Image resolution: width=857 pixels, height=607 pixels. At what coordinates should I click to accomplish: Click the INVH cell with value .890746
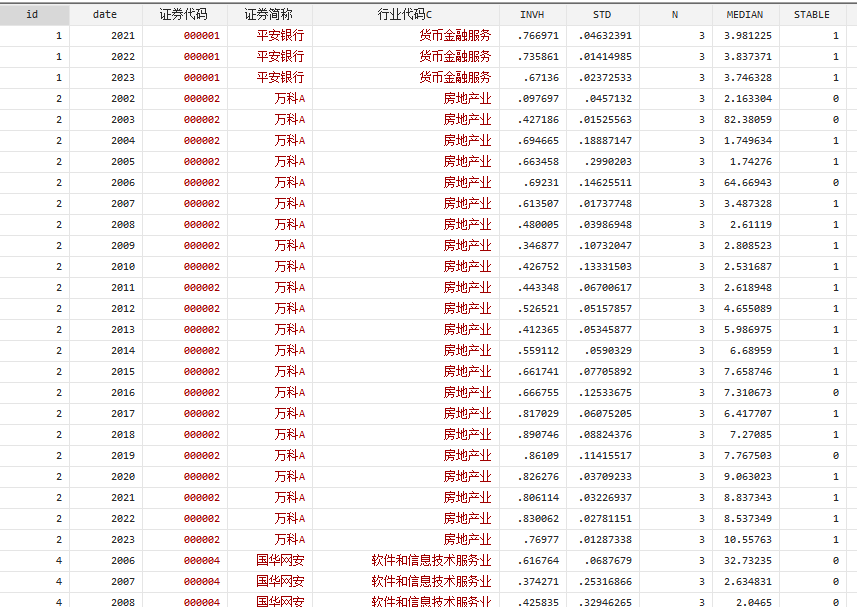tap(539, 435)
